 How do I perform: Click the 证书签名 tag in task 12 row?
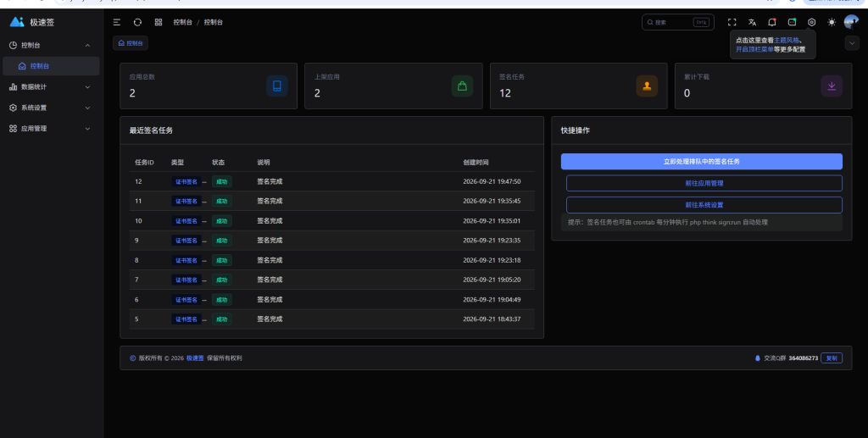point(186,181)
